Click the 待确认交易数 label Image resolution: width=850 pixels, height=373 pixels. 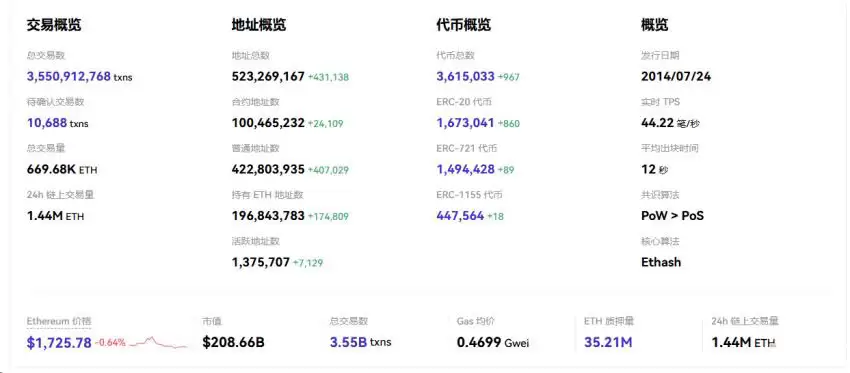(55, 102)
